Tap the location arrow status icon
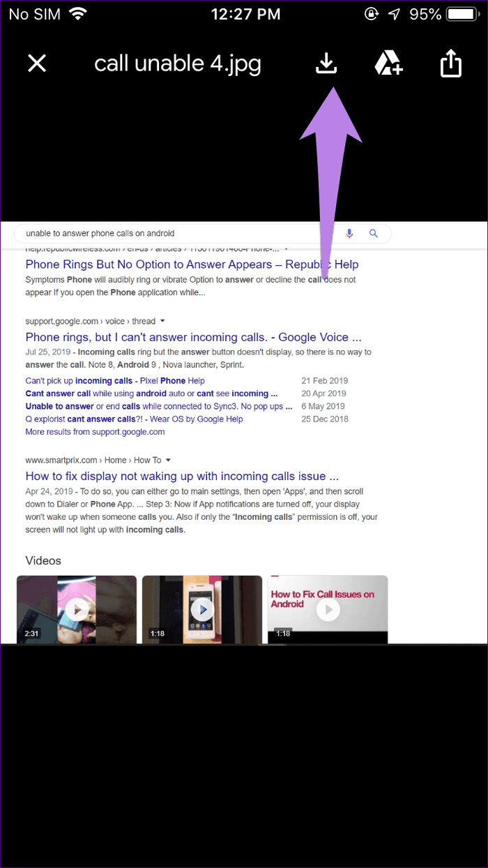The height and width of the screenshot is (868, 488). (395, 14)
